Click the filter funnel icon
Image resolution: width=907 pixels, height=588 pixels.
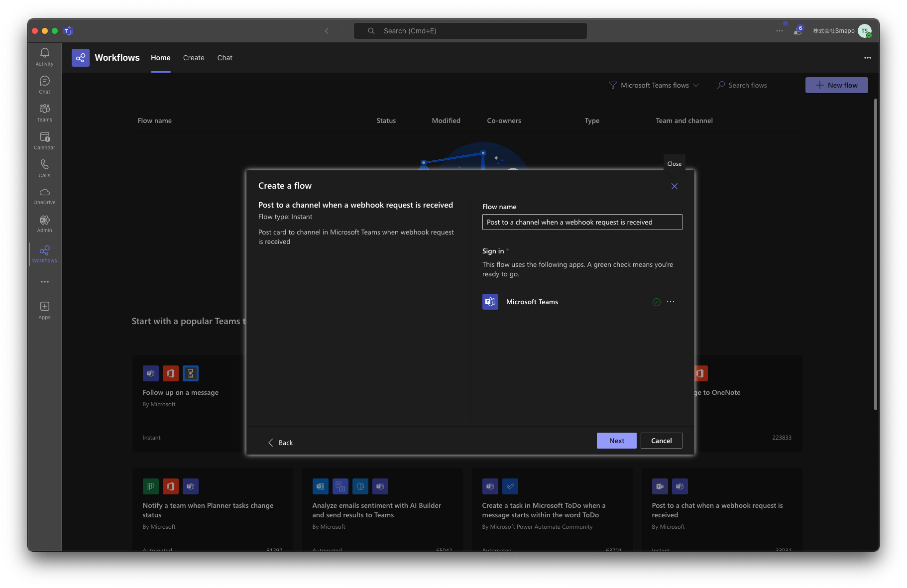point(613,85)
